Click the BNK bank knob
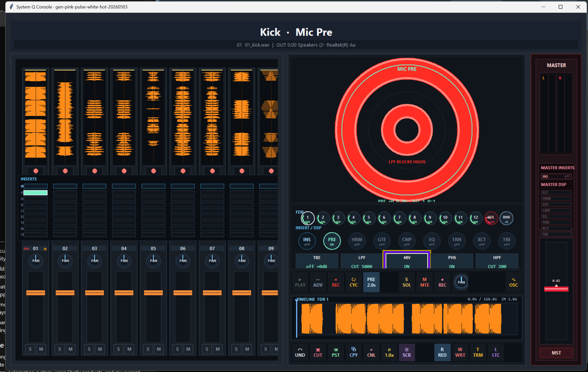Viewport: 588px width, 372px height. pos(506,218)
